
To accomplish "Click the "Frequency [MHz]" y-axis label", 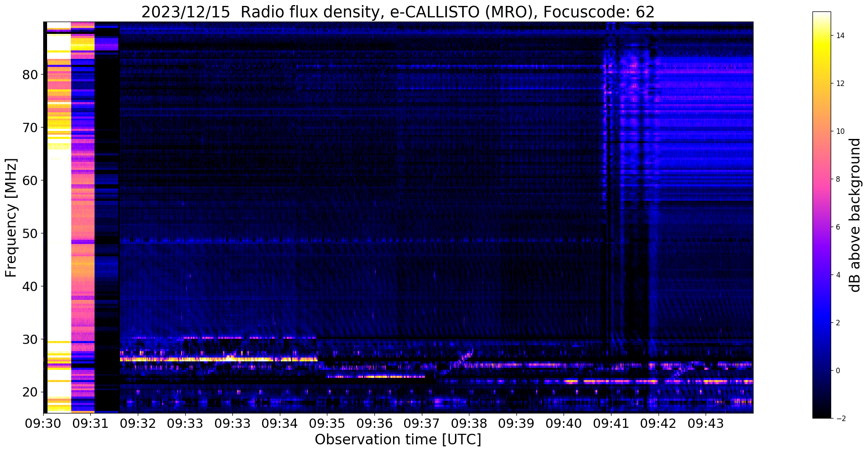I will tap(11, 217).
